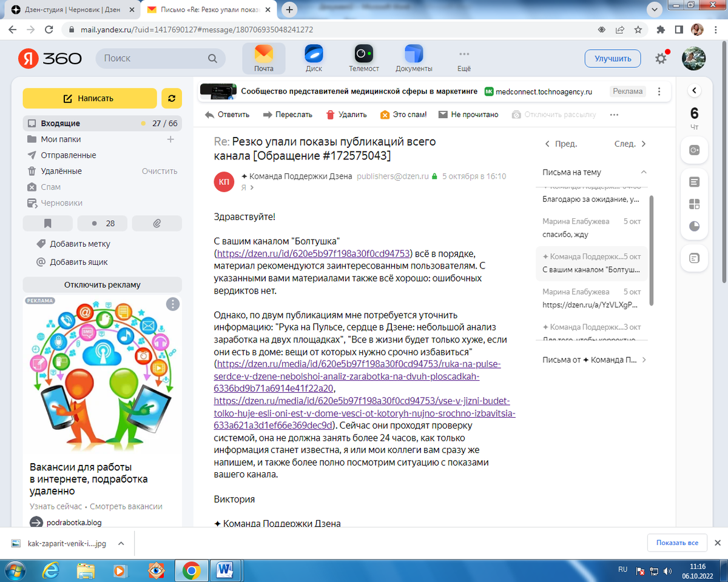Open Microsoft Word from taskbar

(224, 570)
